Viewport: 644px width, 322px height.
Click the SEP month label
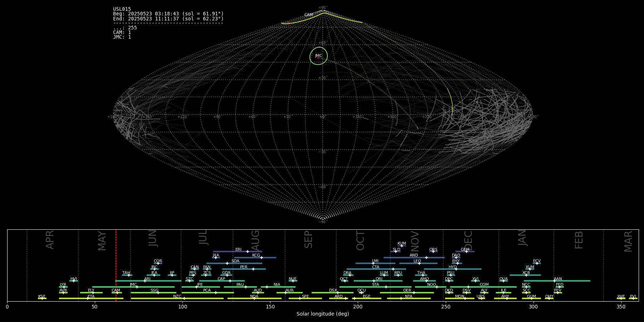[x=308, y=239]
